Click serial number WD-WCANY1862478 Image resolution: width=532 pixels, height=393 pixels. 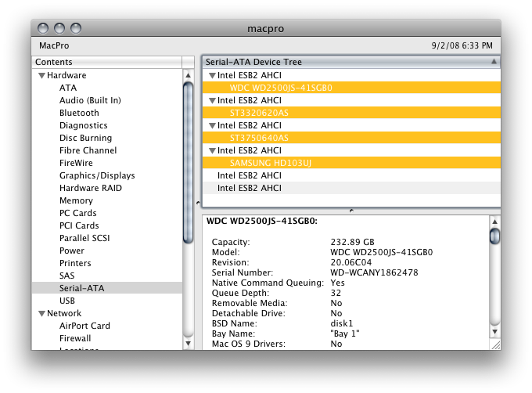coord(374,272)
